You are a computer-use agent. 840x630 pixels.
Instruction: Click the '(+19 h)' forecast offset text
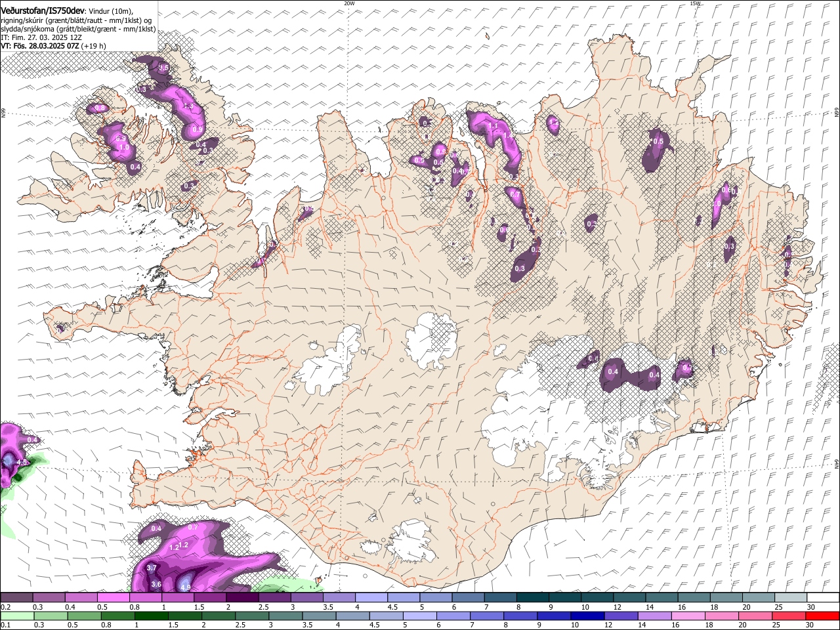[x=94, y=46]
